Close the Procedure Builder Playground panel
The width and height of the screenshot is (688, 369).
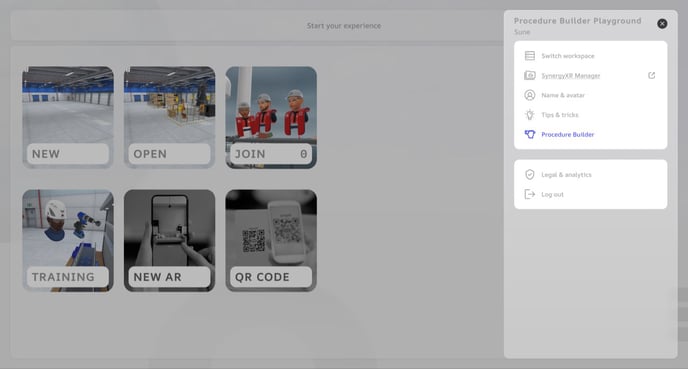tap(662, 24)
